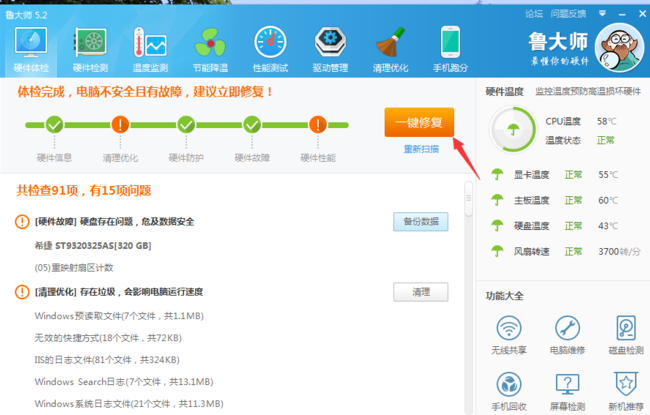Click the 清理优化 broom icon
Image resolution: width=650 pixels, height=415 pixels.
pyautogui.click(x=390, y=48)
